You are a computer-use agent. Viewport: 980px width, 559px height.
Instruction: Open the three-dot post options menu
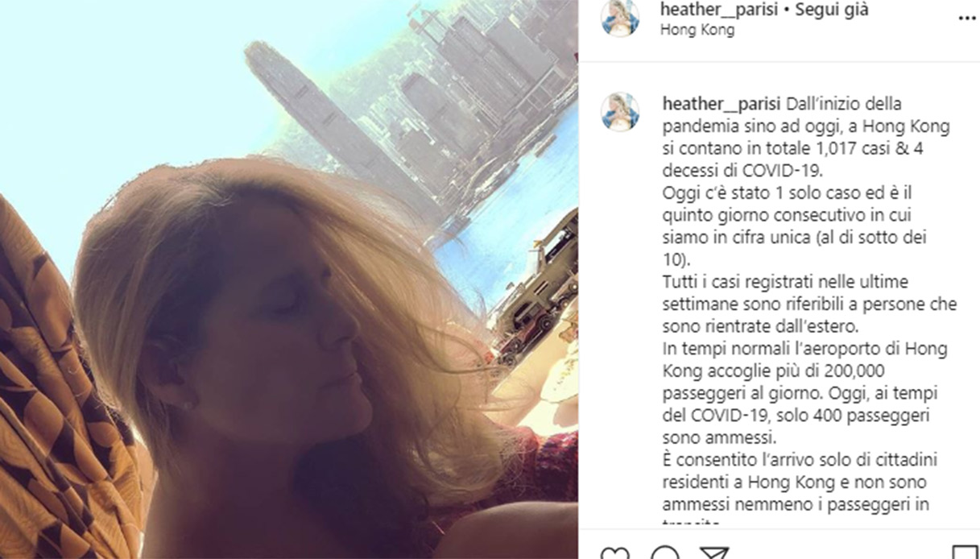(x=966, y=19)
